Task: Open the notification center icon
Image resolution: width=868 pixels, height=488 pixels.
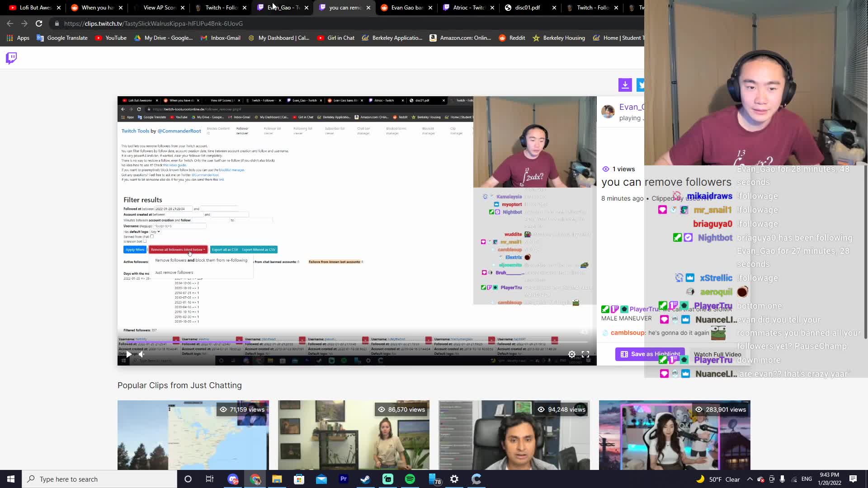Action: point(853,479)
